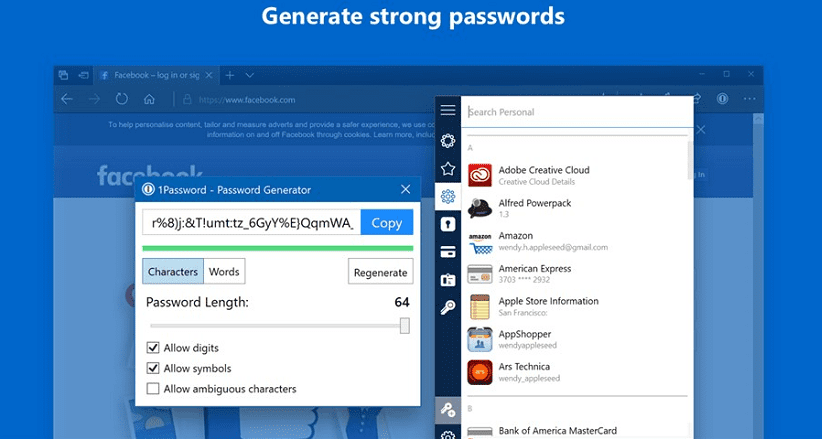Open the password generator sidebar icon
The image size is (822, 439).
[x=448, y=409]
